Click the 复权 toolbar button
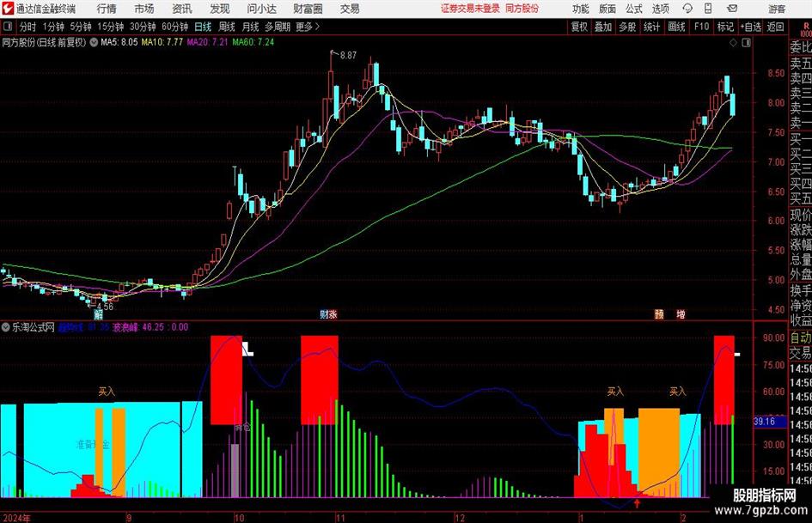Image resolution: width=812 pixels, height=523 pixels. click(x=579, y=27)
